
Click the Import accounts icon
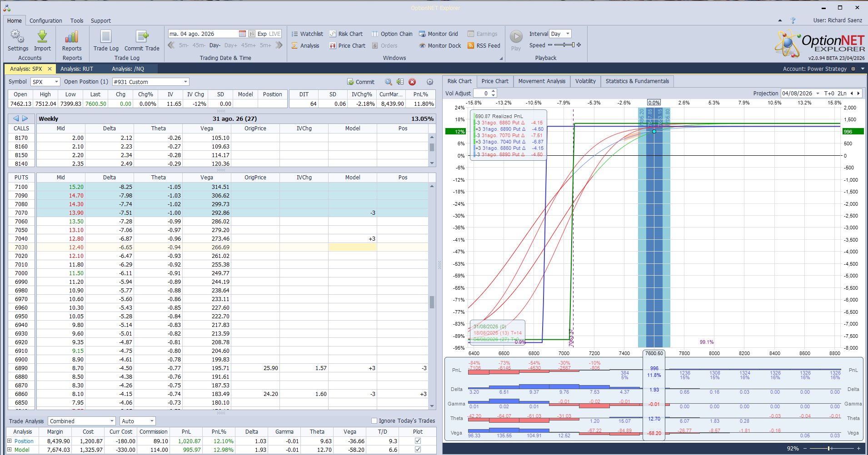pos(42,40)
